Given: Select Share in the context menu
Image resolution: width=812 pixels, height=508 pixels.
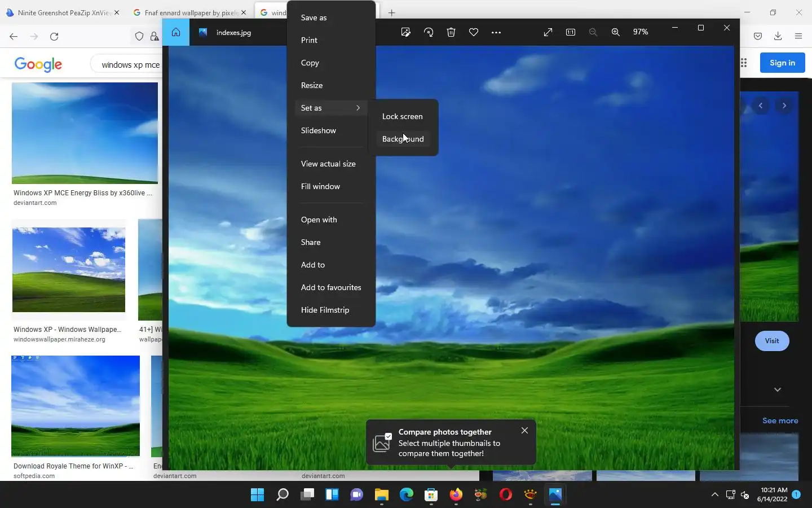Looking at the screenshot, I should pos(331,242).
